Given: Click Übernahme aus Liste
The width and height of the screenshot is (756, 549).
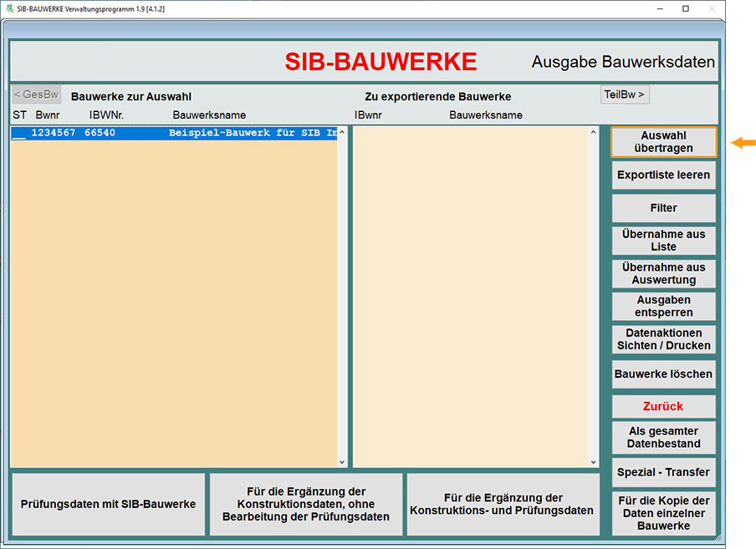Looking at the screenshot, I should (x=663, y=241).
